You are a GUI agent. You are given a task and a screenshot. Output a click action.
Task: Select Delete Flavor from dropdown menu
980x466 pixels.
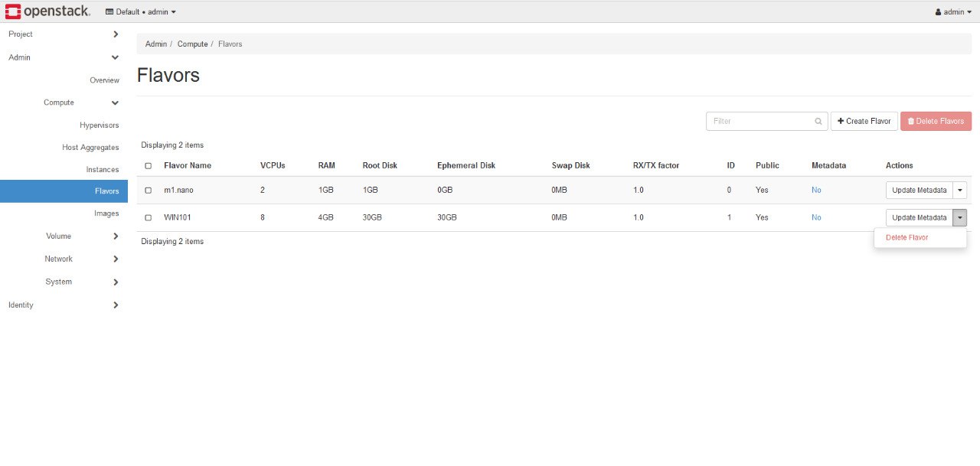pyautogui.click(x=906, y=238)
